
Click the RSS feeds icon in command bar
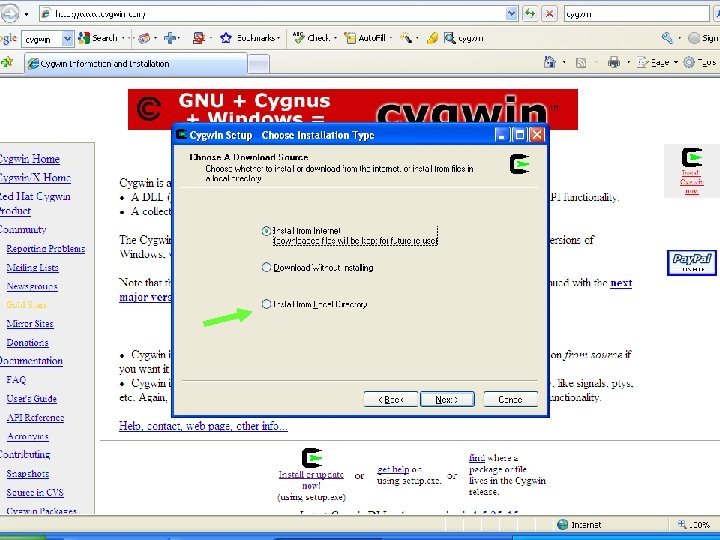580,62
